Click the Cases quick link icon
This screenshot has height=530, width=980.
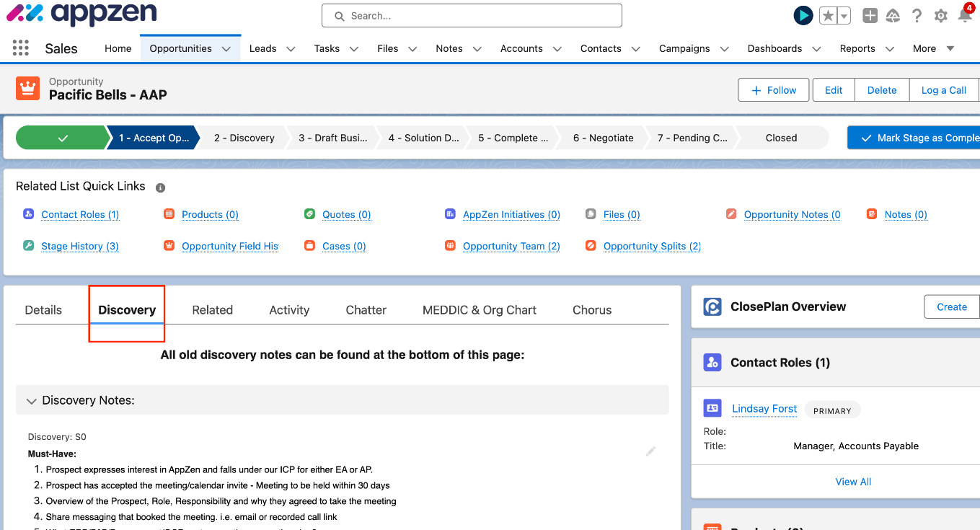tap(309, 246)
